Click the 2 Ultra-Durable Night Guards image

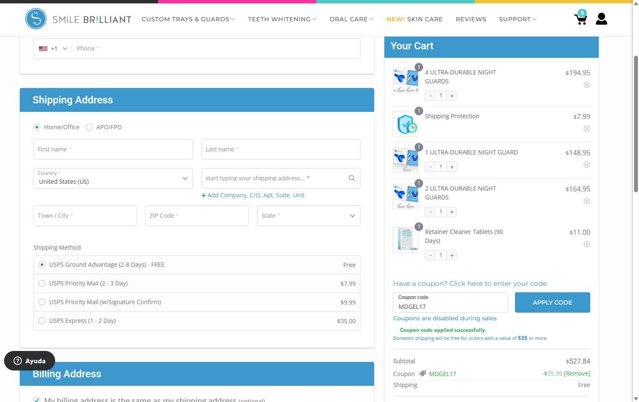[406, 197]
